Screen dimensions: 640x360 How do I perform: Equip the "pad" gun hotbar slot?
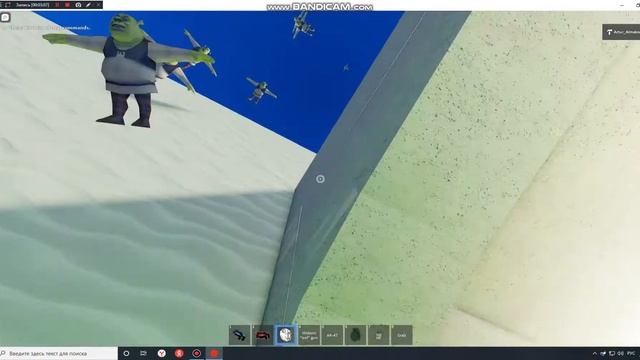click(x=309, y=335)
